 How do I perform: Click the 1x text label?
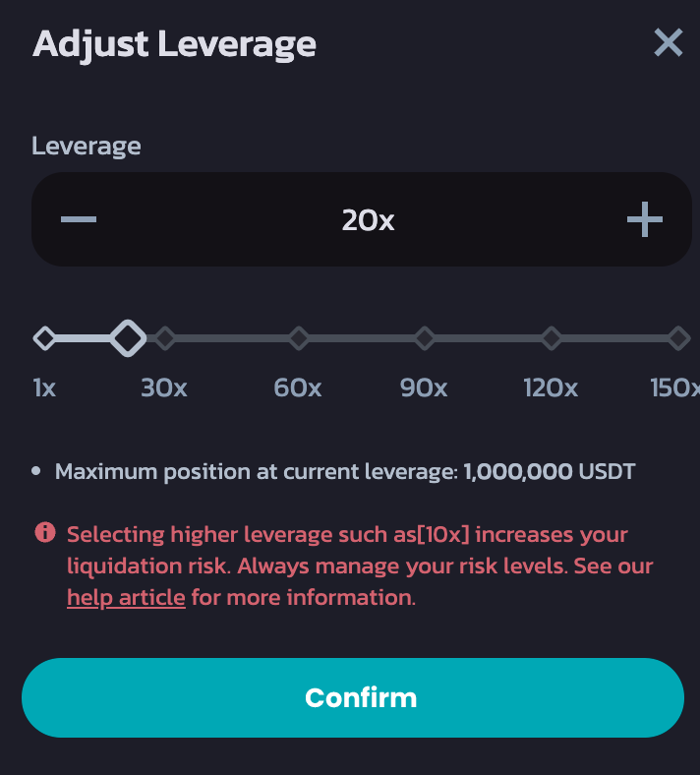point(44,387)
